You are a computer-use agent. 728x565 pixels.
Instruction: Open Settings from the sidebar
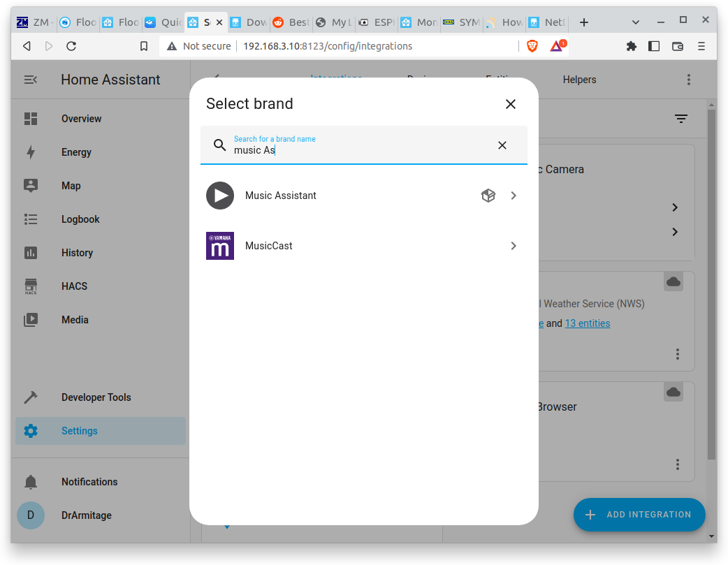tap(101, 431)
